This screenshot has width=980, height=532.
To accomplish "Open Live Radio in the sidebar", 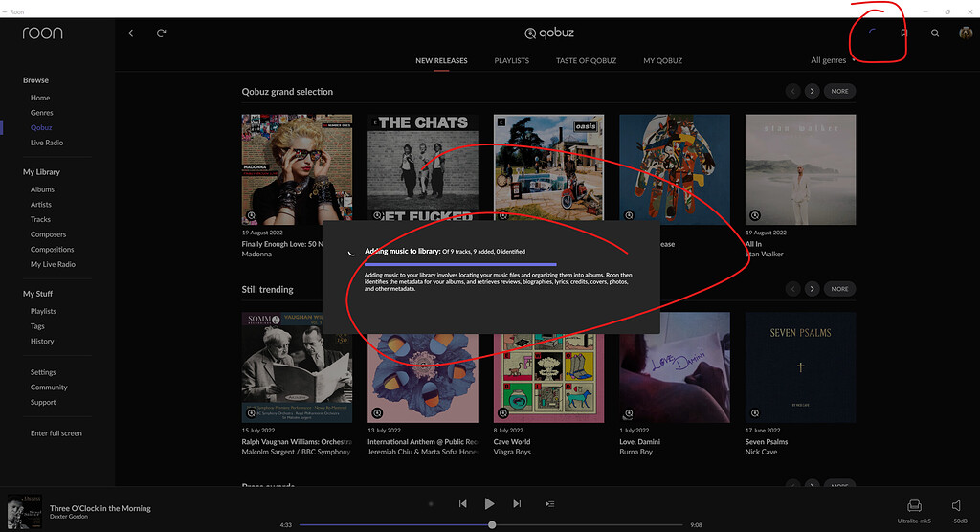I will (x=47, y=143).
